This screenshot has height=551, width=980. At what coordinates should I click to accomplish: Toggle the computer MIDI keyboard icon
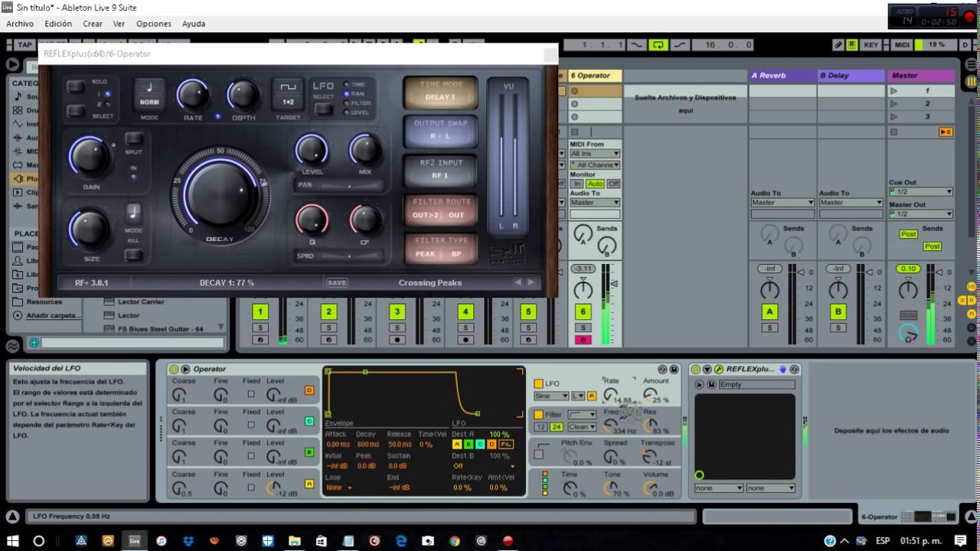852,45
